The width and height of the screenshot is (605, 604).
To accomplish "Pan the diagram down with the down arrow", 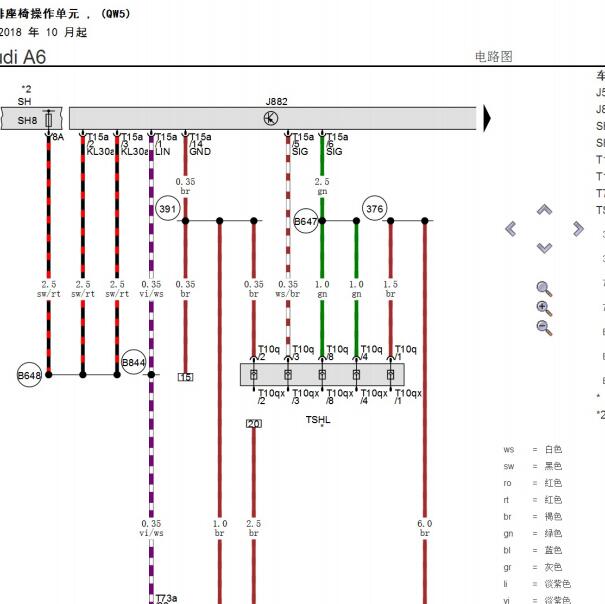I will [x=544, y=248].
